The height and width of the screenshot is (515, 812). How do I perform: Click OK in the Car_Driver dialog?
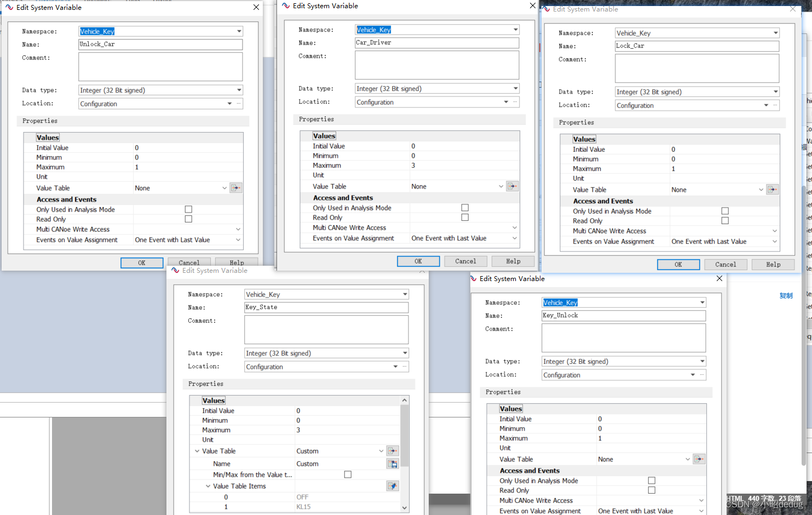[x=418, y=261]
